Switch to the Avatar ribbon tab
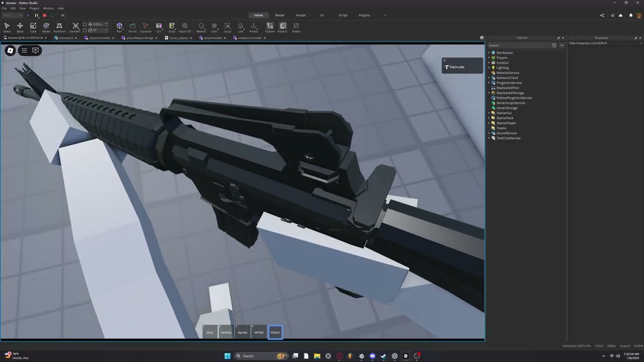Viewport: 644px width, 362px height. [301, 15]
